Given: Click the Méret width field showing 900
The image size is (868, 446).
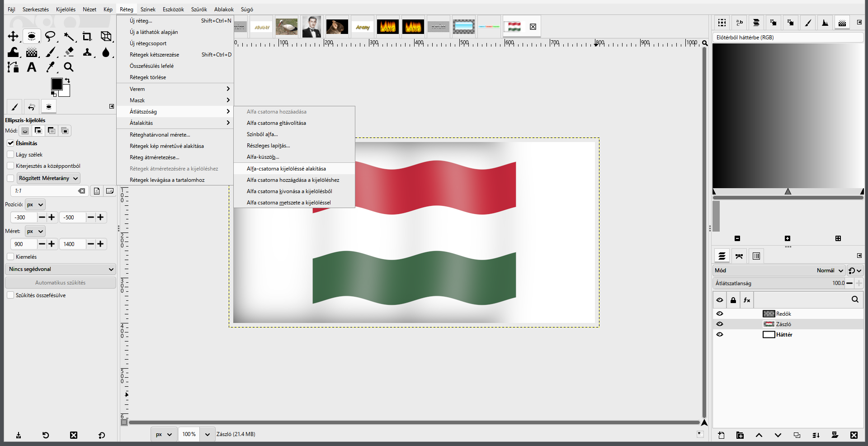Looking at the screenshot, I should pyautogui.click(x=24, y=244).
